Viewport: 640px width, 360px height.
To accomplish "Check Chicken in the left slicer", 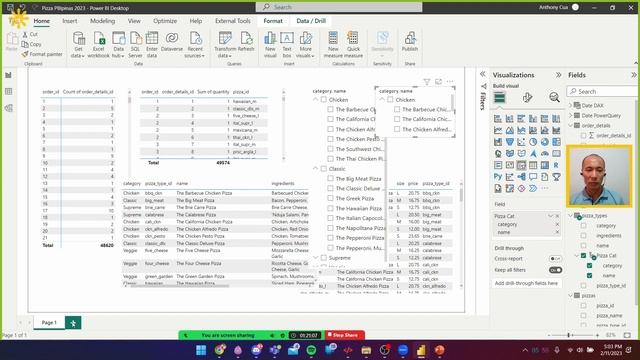I will 324,100.
